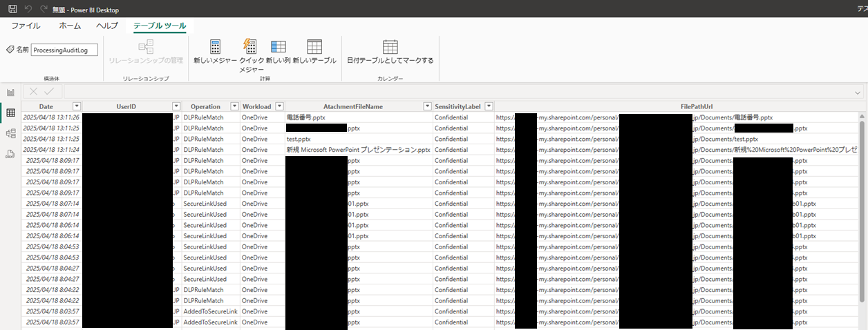This screenshot has width=868, height=330.
Task: Edit the table name field ProcessingAuditLog
Action: (65, 50)
